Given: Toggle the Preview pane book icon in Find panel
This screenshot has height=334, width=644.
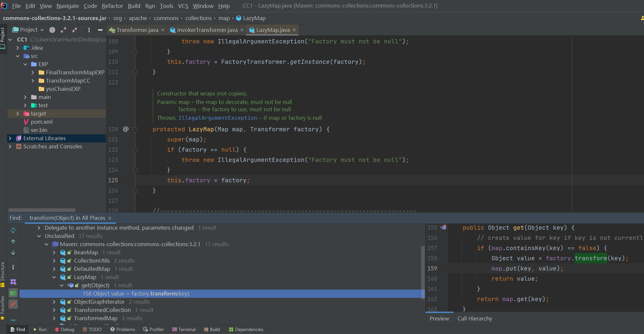Looking at the screenshot, I should [13, 293].
